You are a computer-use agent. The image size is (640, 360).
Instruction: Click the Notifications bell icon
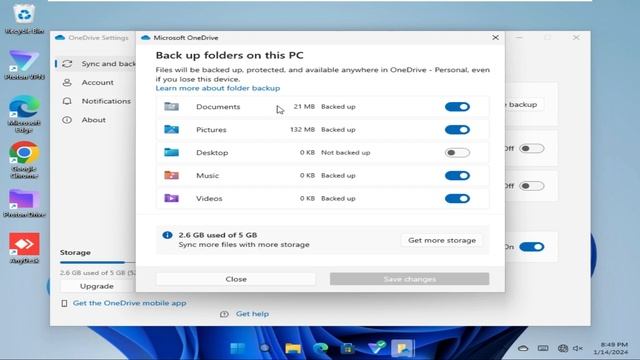click(67, 101)
